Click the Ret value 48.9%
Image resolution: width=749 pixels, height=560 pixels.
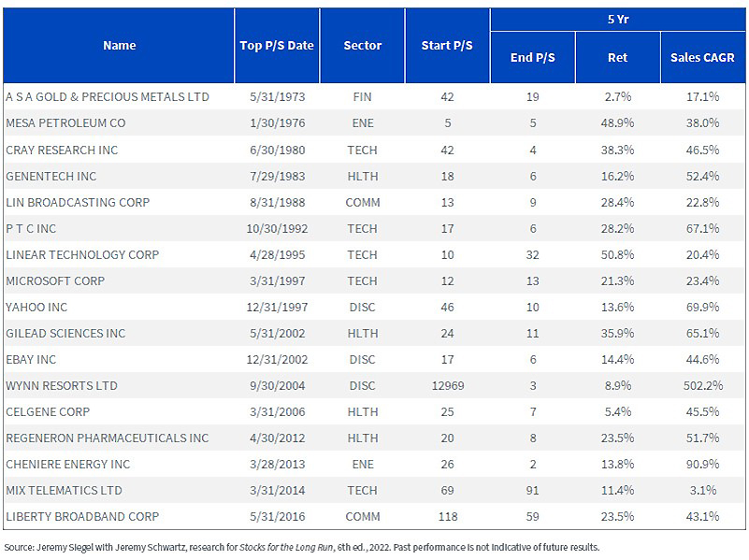click(x=618, y=123)
